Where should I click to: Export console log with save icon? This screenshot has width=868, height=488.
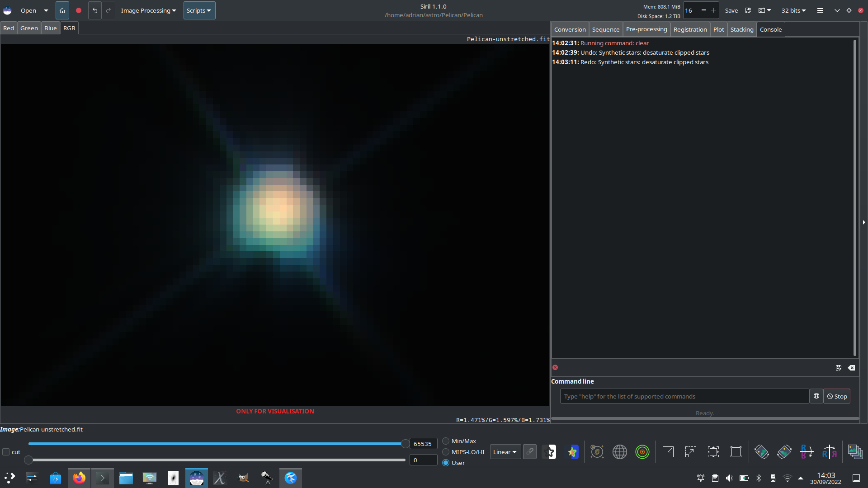click(x=839, y=368)
